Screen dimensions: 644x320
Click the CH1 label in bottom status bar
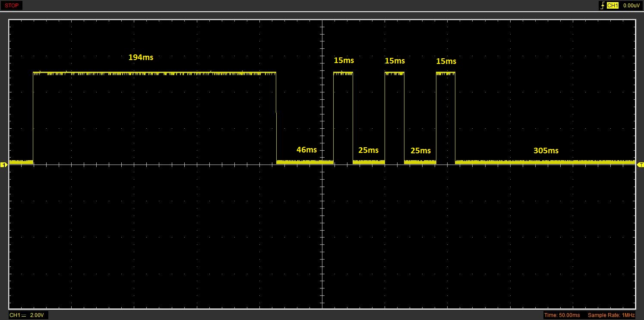(x=15, y=315)
